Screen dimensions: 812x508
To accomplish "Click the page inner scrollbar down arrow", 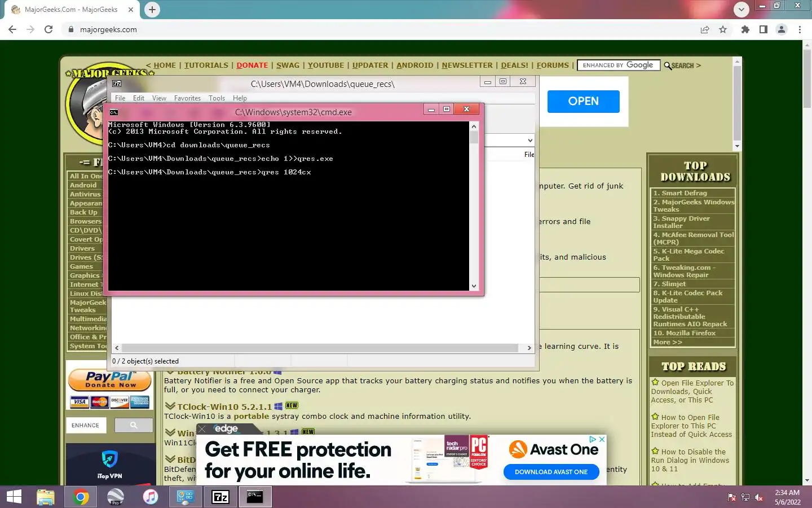I will tap(736, 146).
